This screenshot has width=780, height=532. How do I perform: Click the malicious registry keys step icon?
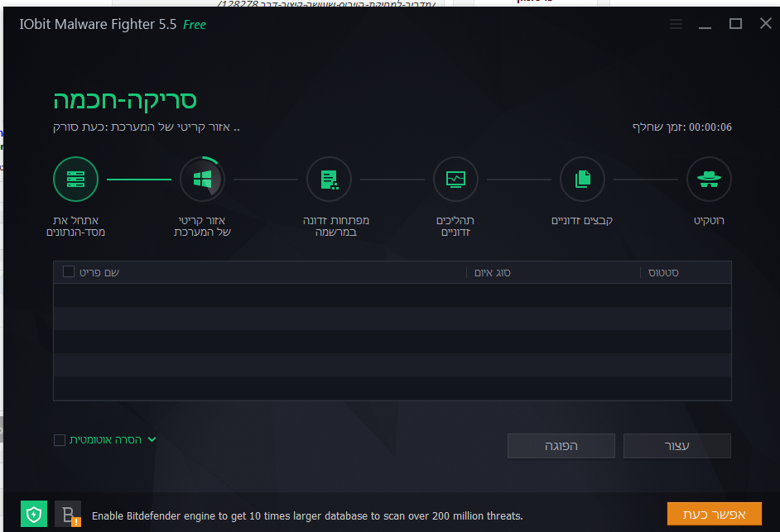[x=329, y=179]
